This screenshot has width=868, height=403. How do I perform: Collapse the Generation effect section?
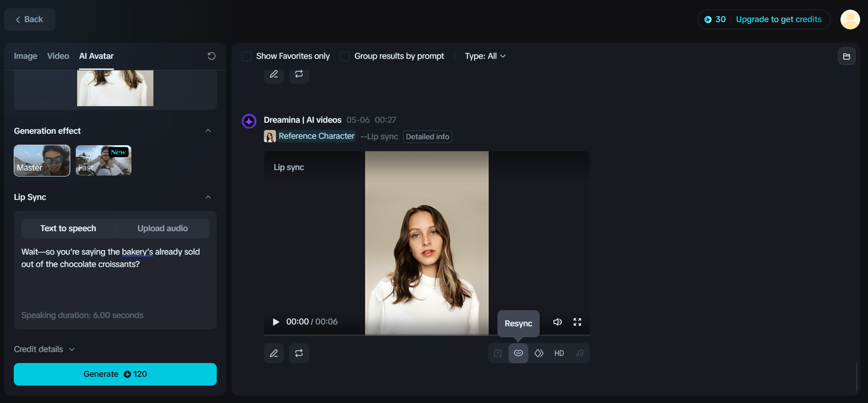point(208,131)
